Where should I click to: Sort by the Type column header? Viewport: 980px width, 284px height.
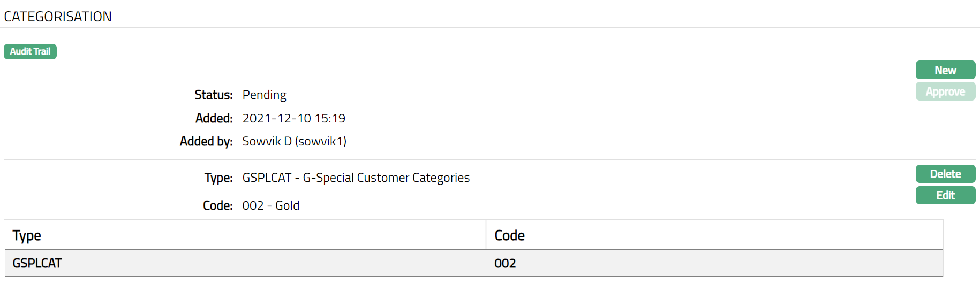point(27,235)
